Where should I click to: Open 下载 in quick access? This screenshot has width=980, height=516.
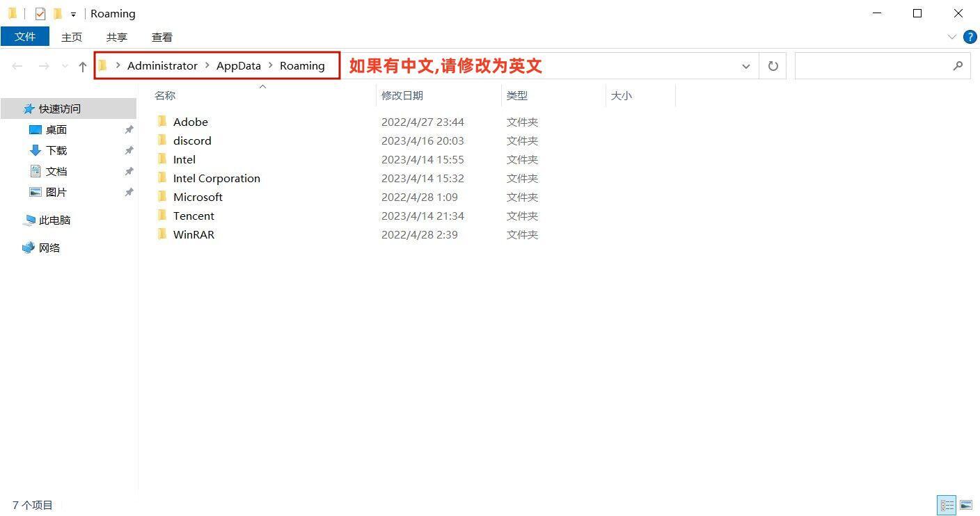click(56, 150)
